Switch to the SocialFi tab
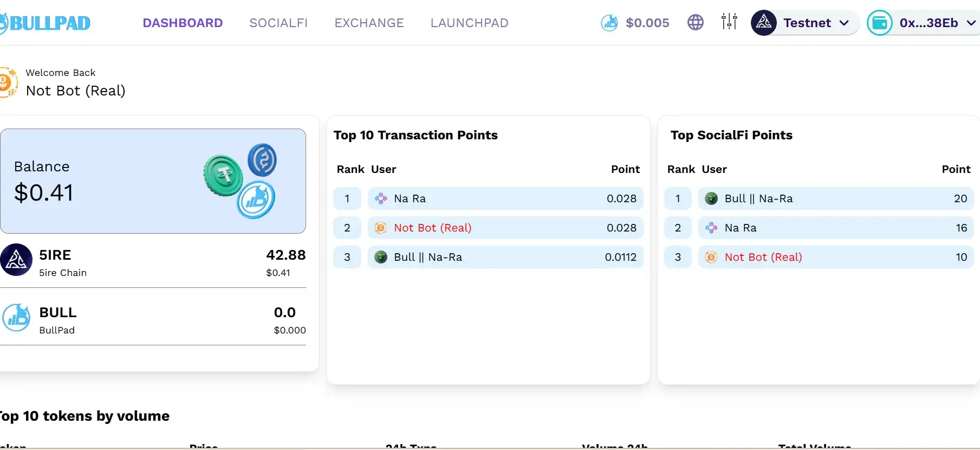 click(x=278, y=23)
